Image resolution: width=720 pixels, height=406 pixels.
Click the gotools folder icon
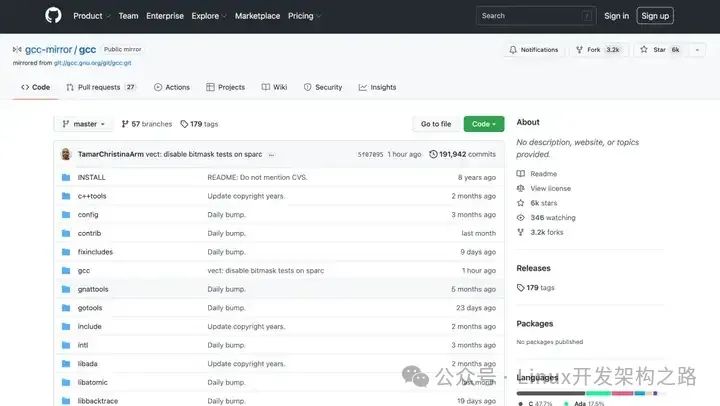click(66, 308)
